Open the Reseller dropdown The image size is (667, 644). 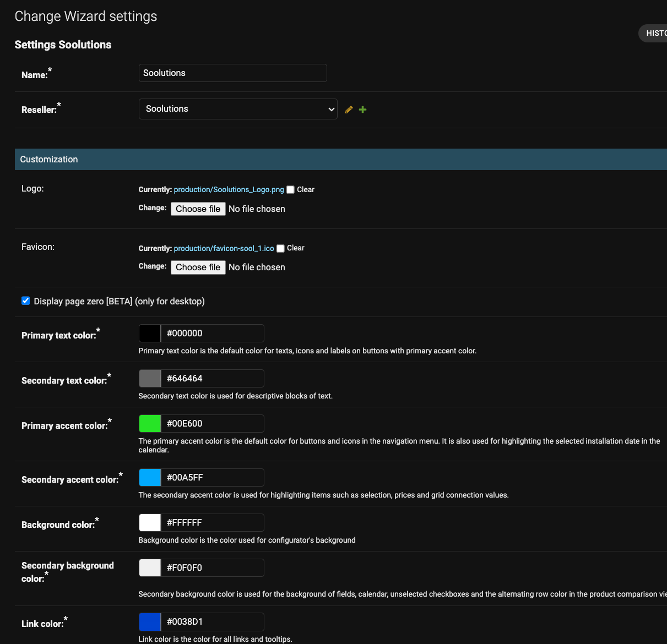click(238, 109)
